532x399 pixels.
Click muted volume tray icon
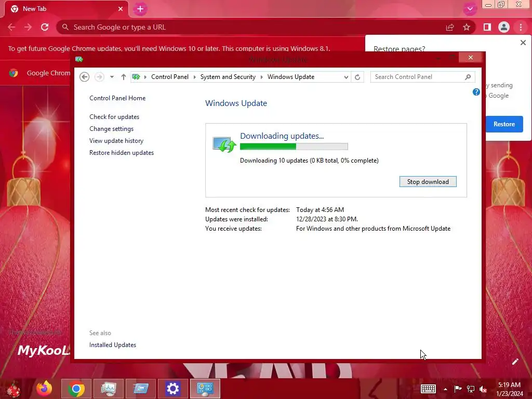tap(483, 389)
